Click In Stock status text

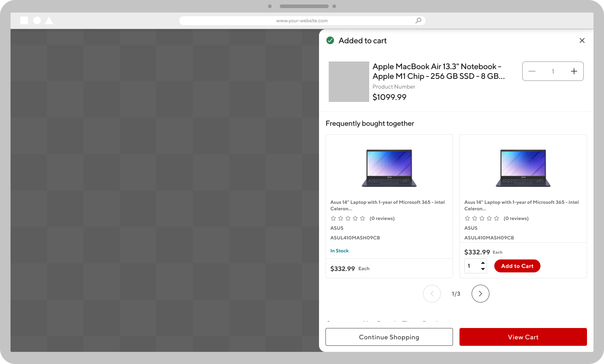339,251
